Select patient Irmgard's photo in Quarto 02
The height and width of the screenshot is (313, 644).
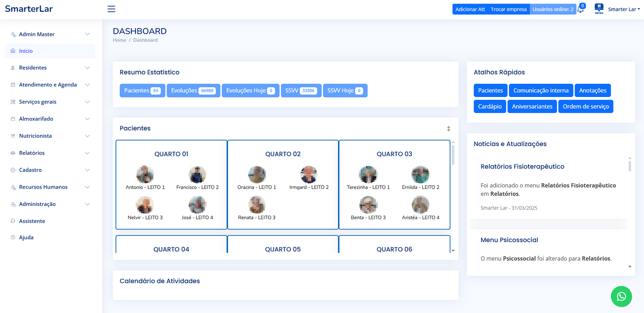(x=309, y=175)
